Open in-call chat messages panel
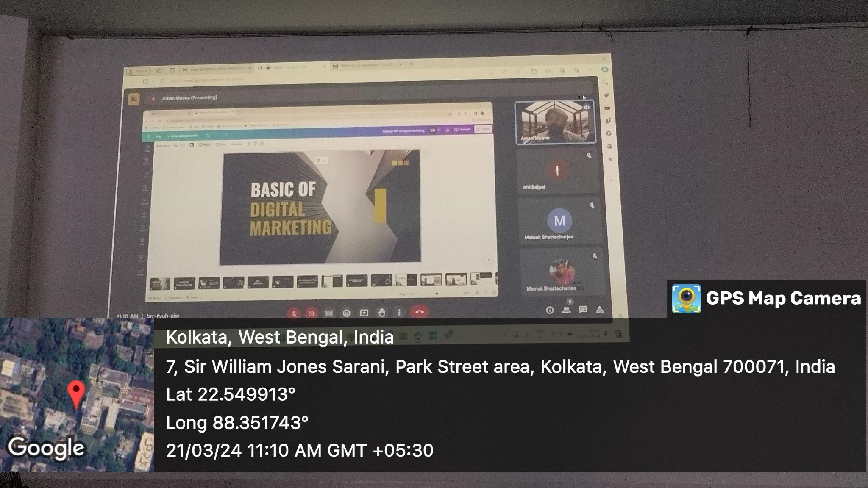This screenshot has width=868, height=488. 583,310
